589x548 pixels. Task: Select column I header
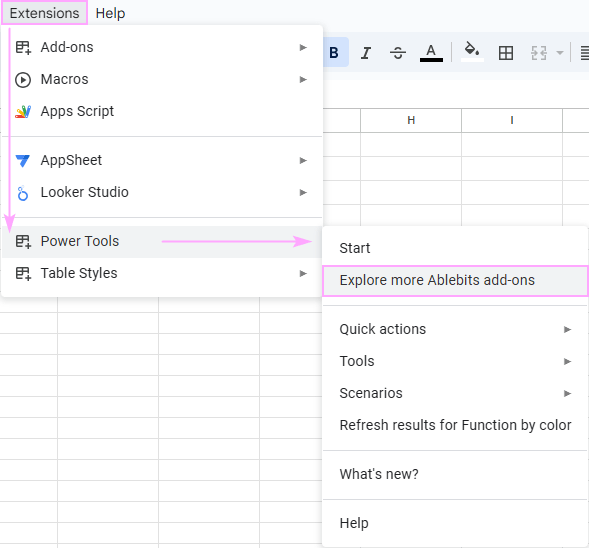pyautogui.click(x=512, y=121)
